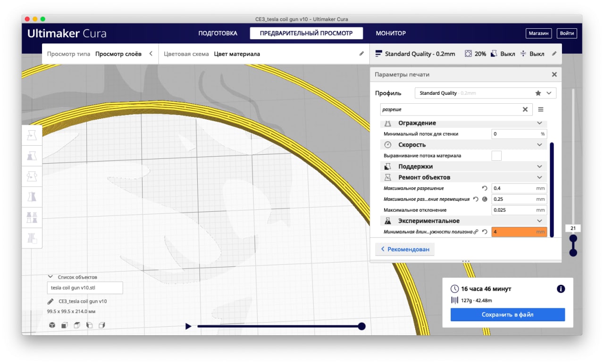Click Максимальное разрешение value field 0.4
Image resolution: width=604 pixels, height=364 pixels.
519,188
